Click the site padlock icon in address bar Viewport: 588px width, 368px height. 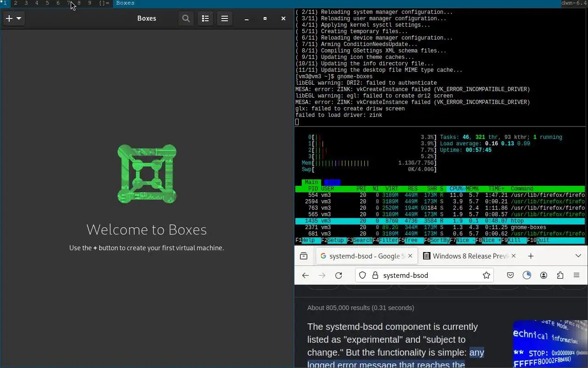coord(375,275)
